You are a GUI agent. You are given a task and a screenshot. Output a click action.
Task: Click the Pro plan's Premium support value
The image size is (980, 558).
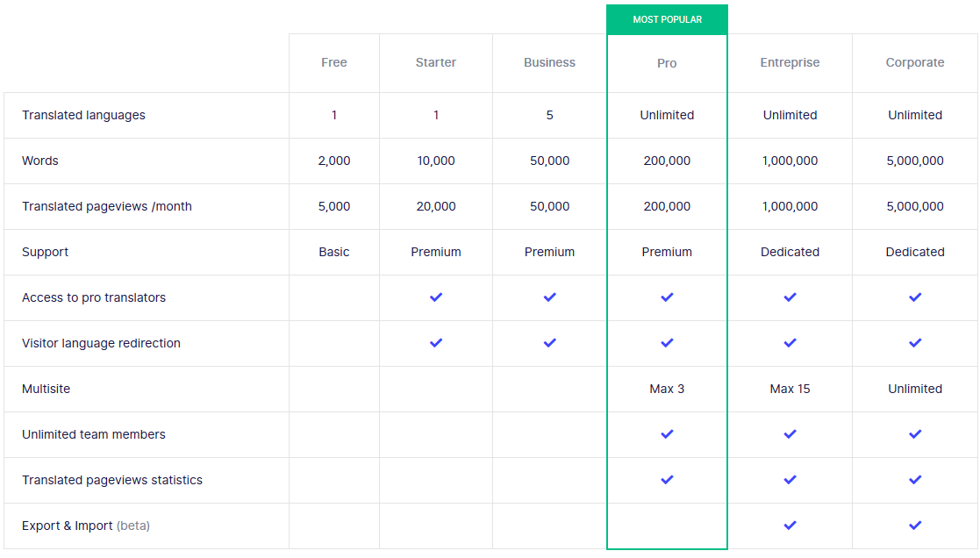668,252
